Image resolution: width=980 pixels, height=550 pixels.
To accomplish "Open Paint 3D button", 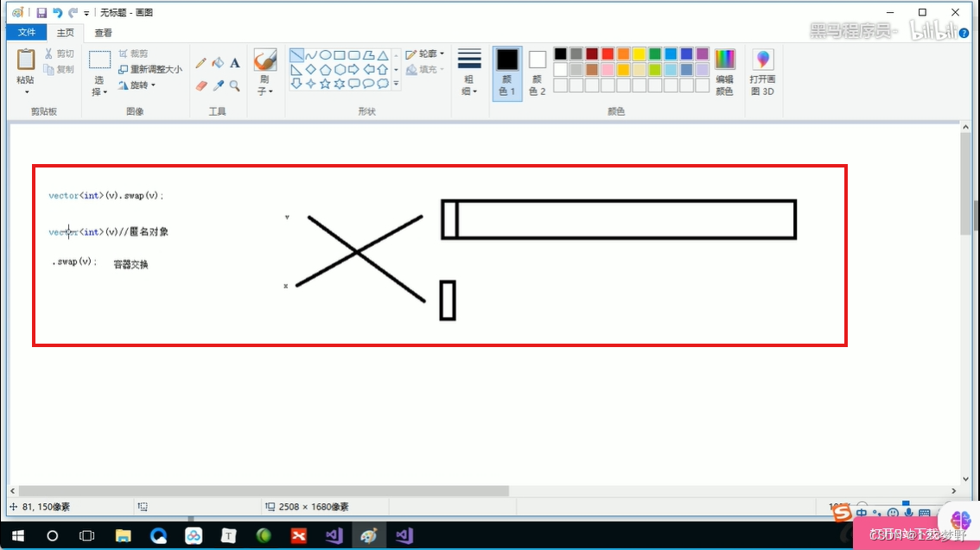I will click(762, 73).
